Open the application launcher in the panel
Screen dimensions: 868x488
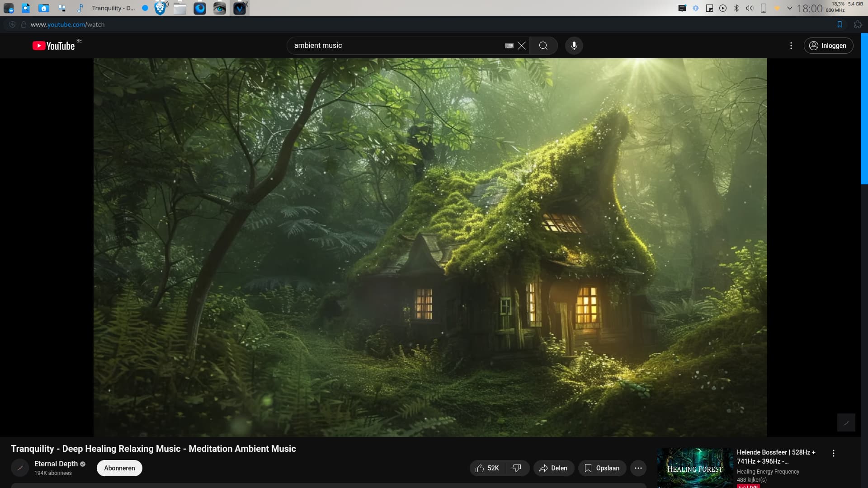[x=9, y=8]
